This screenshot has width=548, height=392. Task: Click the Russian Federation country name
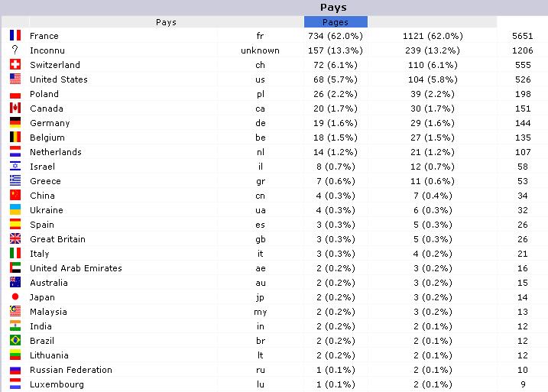[x=71, y=370]
